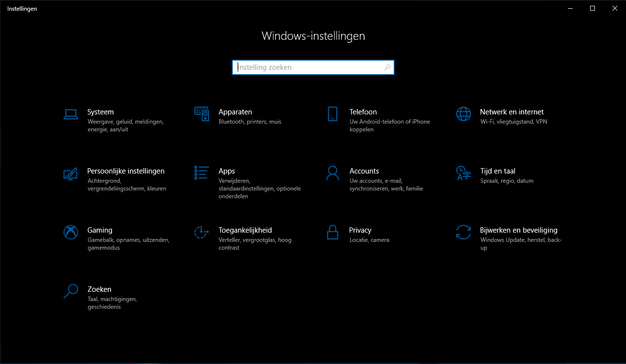The width and height of the screenshot is (626, 364).
Task: Open the Gaming Xbox icon
Action: pyautogui.click(x=71, y=232)
